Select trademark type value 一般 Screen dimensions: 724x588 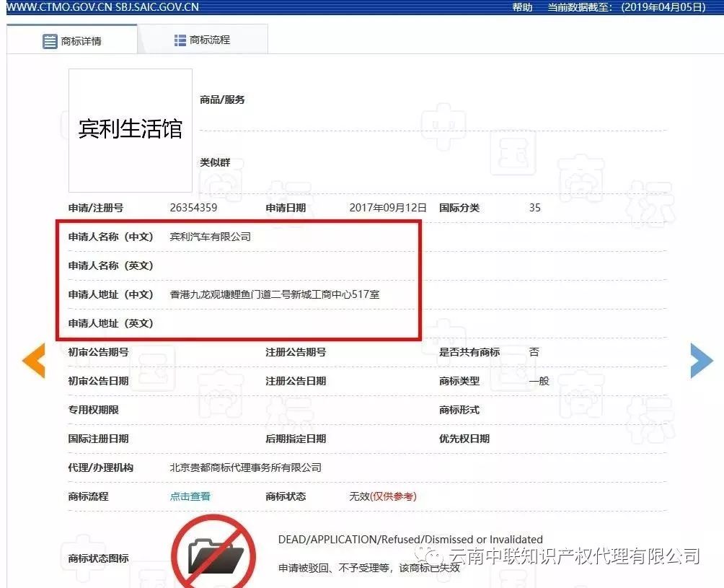[x=539, y=381]
